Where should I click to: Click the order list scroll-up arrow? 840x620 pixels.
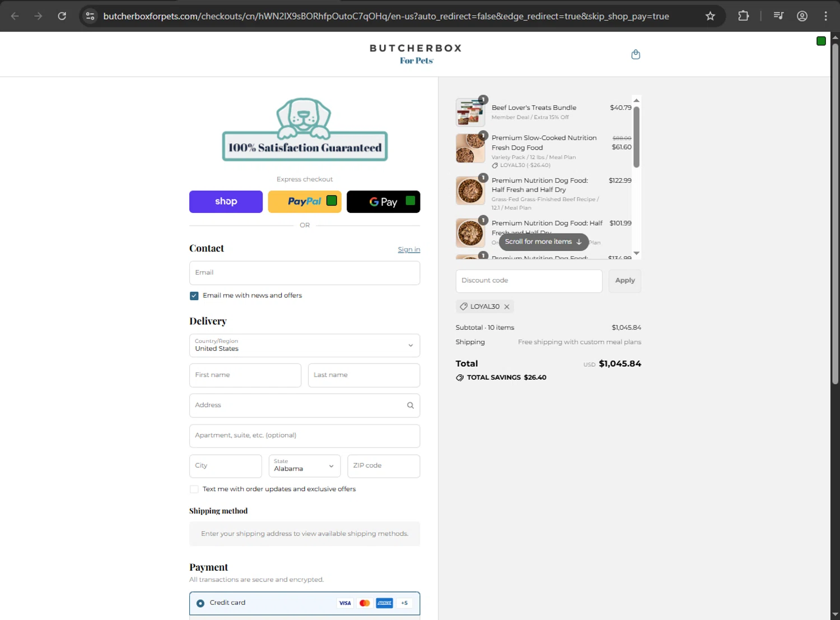point(636,100)
